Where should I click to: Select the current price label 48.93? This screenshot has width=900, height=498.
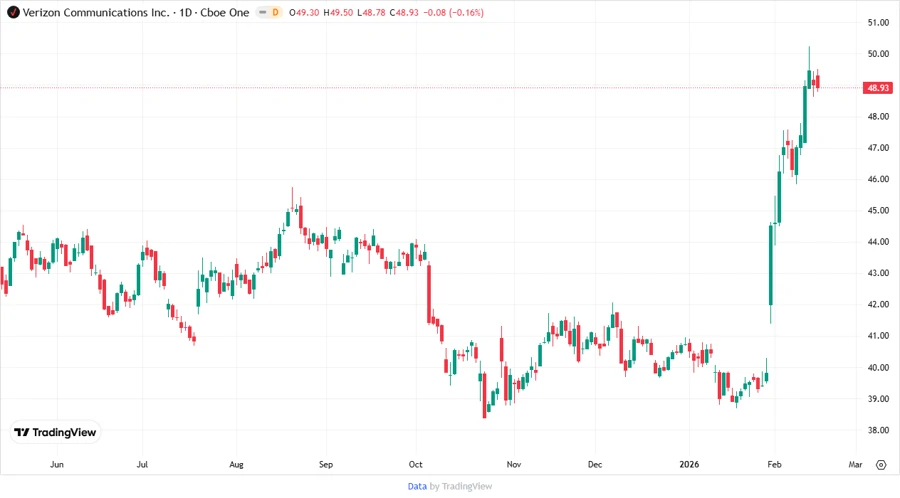[x=878, y=88]
